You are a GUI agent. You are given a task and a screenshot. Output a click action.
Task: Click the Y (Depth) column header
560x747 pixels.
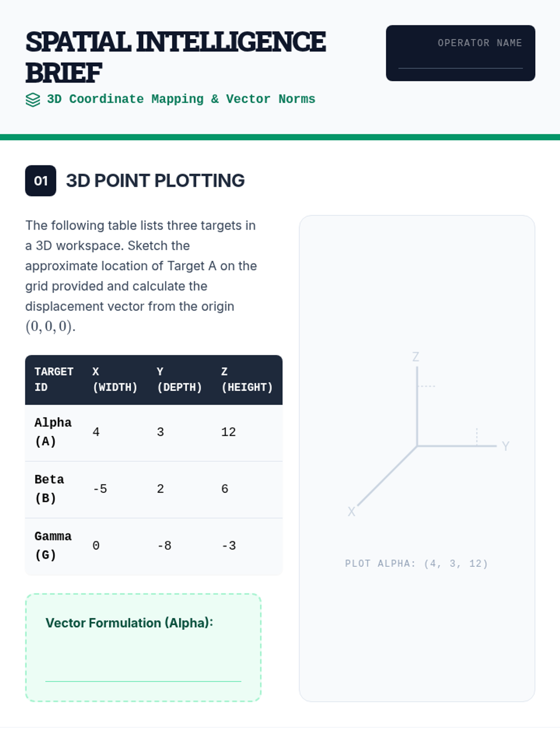pyautogui.click(x=179, y=380)
